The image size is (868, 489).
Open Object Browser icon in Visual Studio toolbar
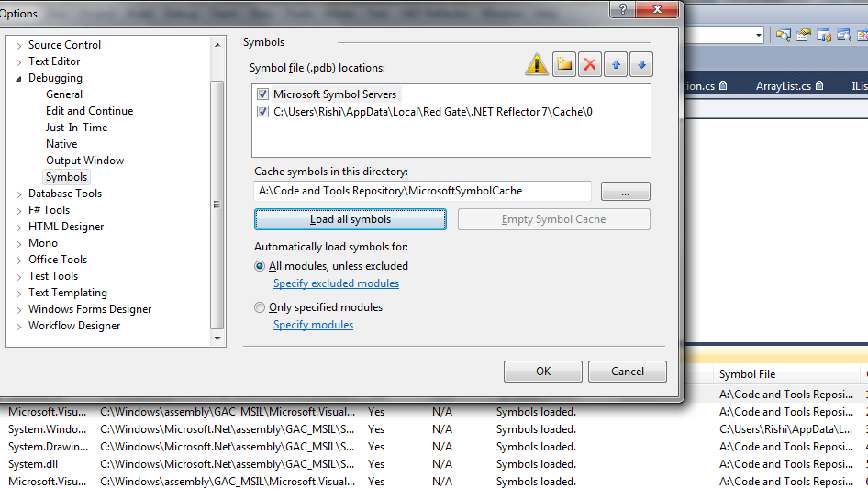pos(843,36)
